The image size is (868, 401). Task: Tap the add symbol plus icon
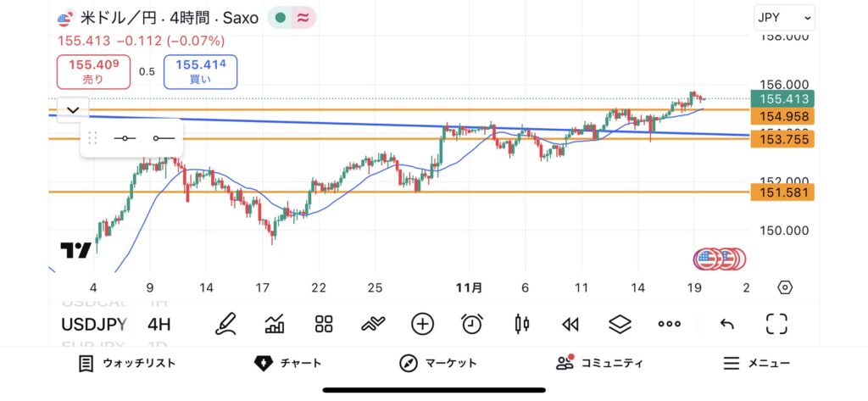(x=422, y=323)
